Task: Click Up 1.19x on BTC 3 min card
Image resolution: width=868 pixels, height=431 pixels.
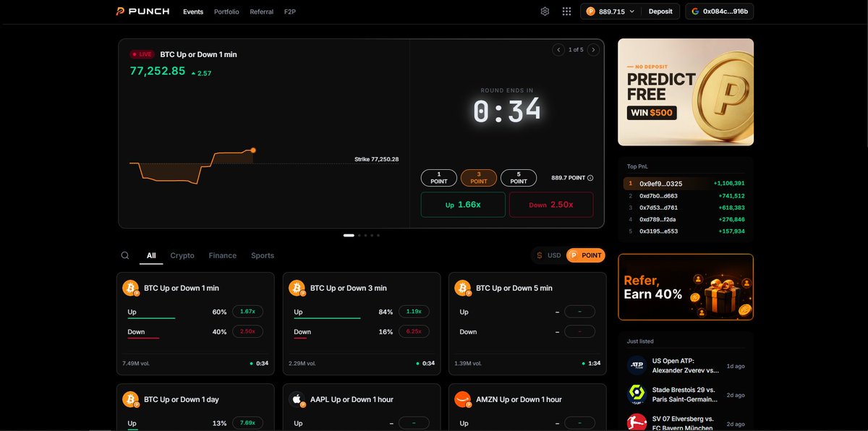Action: [x=414, y=312]
